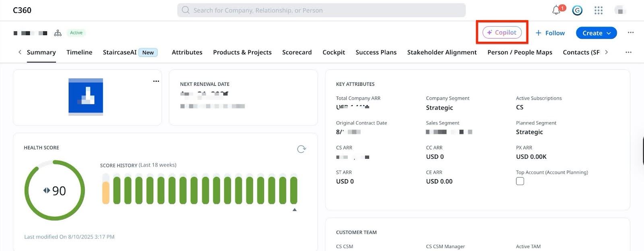644x251 pixels.
Task: Click the company logo thumbnail
Action: pos(86,97)
